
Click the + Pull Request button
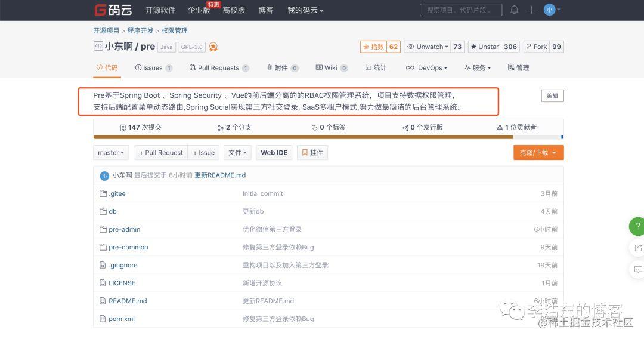[x=161, y=152]
